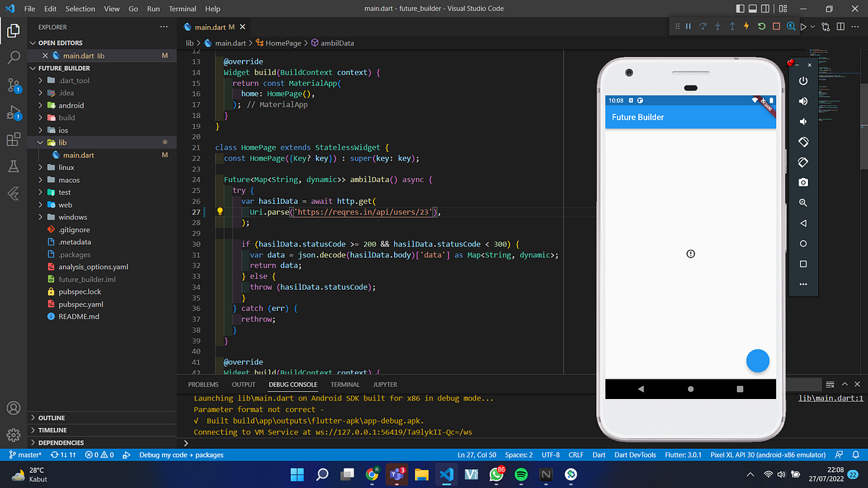Pause the running debug session

point(687,25)
